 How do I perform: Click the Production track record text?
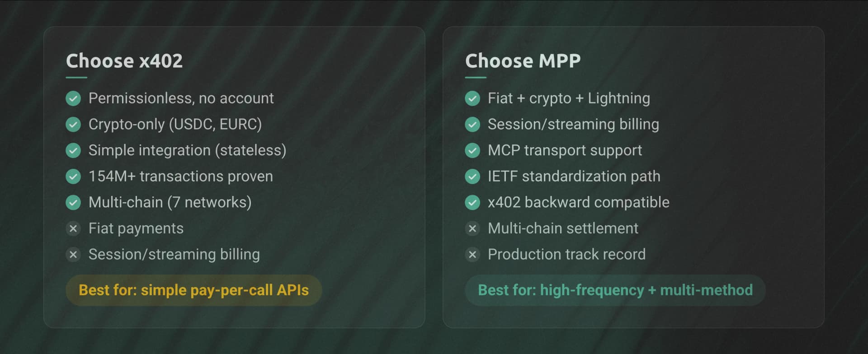pos(566,255)
